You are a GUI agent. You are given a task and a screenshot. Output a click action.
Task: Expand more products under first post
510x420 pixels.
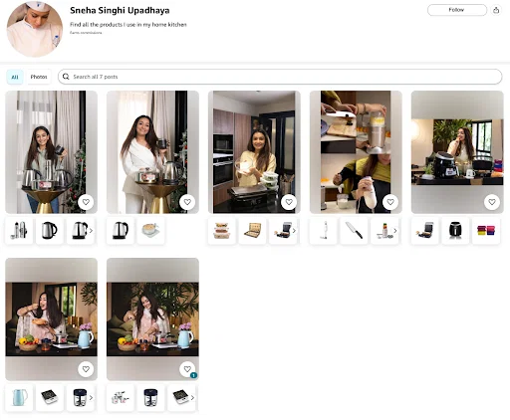click(91, 231)
